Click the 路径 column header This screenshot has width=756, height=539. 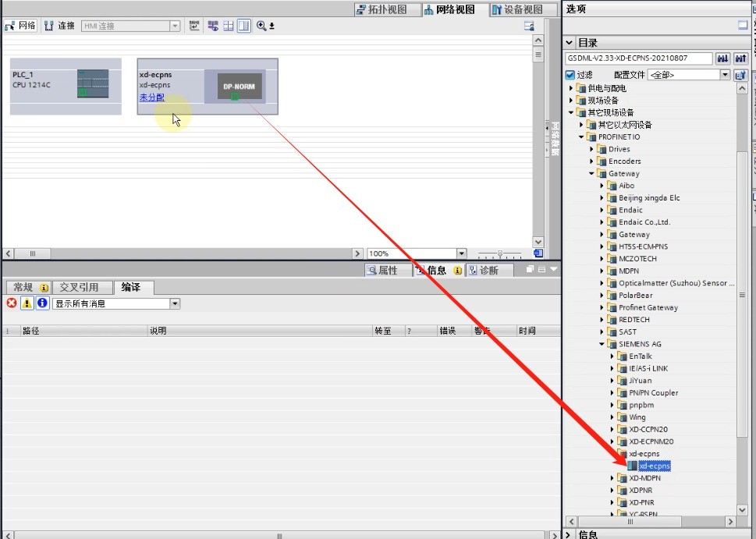click(84, 331)
